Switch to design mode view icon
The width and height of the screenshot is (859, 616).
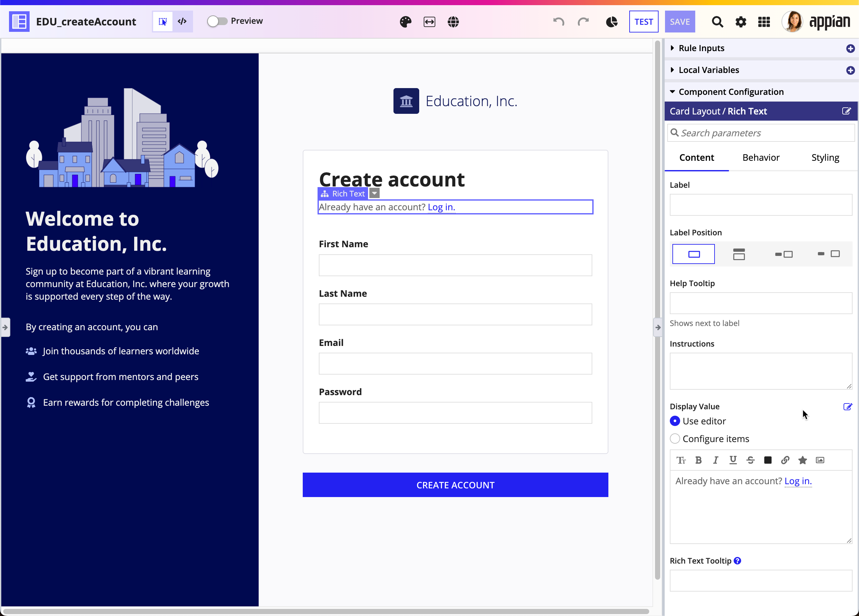(162, 22)
